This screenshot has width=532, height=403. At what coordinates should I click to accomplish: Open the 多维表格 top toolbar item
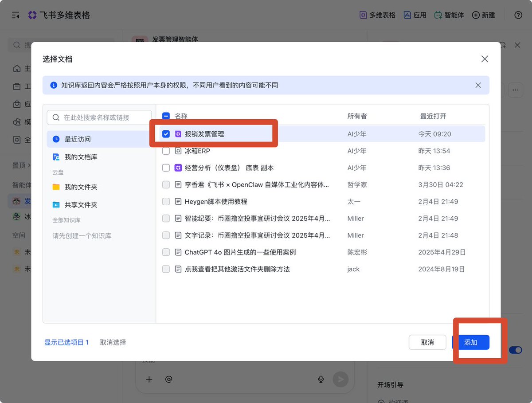[377, 15]
